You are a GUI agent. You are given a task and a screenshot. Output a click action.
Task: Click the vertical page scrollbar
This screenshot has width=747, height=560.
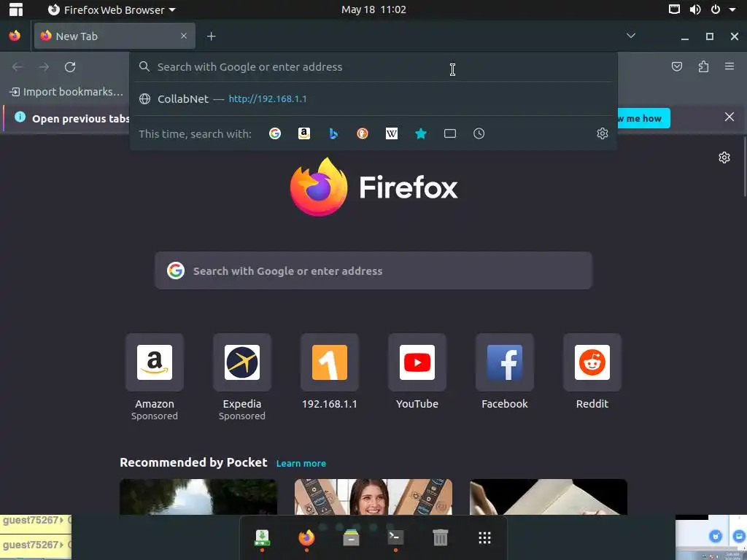745,167
